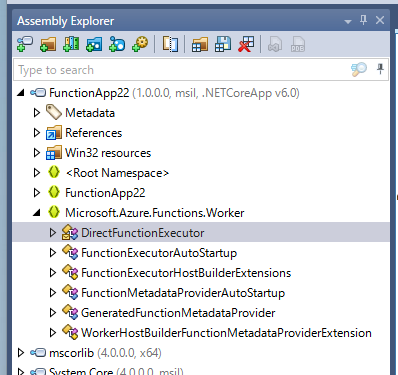This screenshot has height=375, width=398.
Task: Click Save assembly list floppy icon
Action: pos(223,44)
